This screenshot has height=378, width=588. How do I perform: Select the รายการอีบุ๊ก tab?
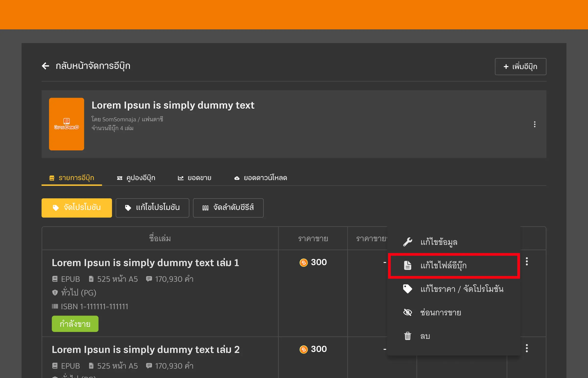72,178
